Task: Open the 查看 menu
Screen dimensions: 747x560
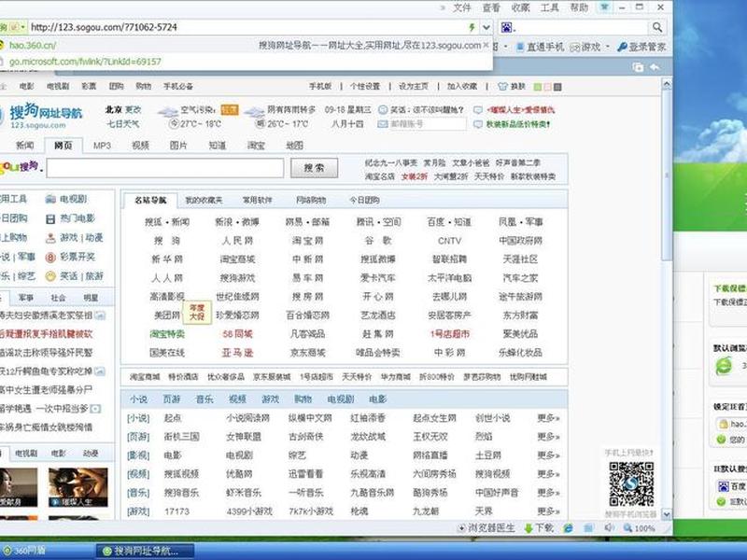Action: pyautogui.click(x=491, y=7)
